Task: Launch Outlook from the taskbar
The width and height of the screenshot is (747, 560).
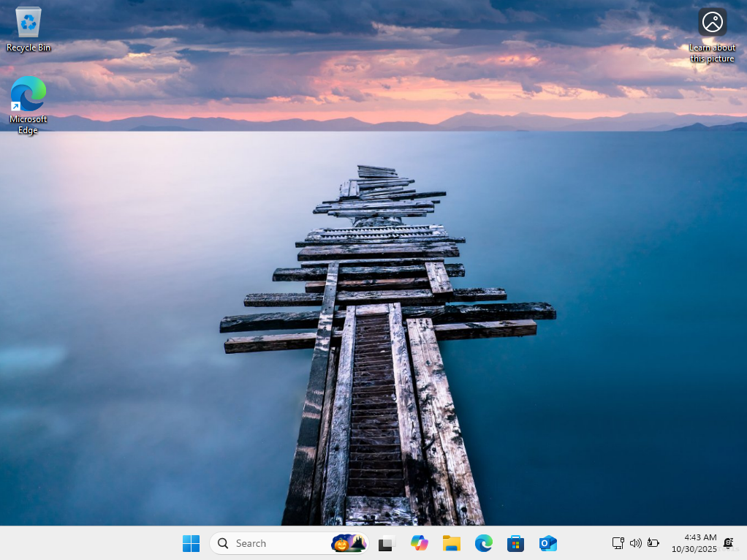Action: click(547, 543)
